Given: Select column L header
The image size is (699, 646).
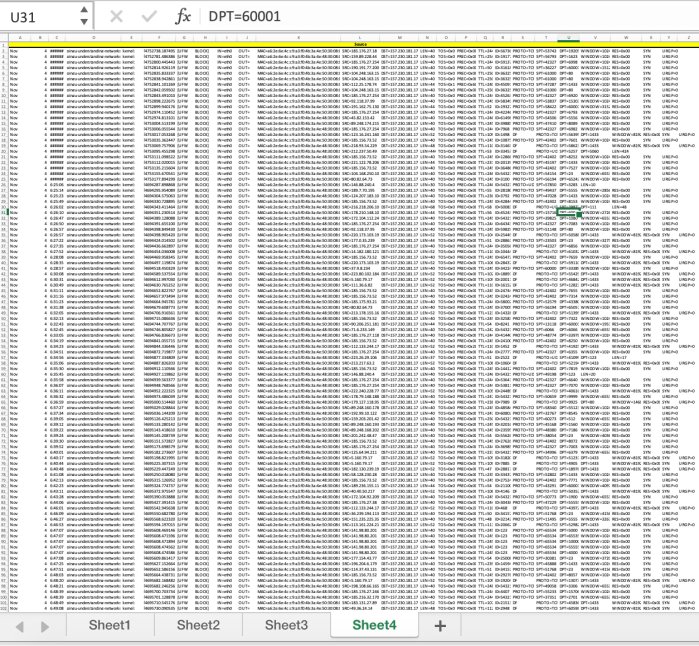Looking at the screenshot, I should click(x=360, y=38).
